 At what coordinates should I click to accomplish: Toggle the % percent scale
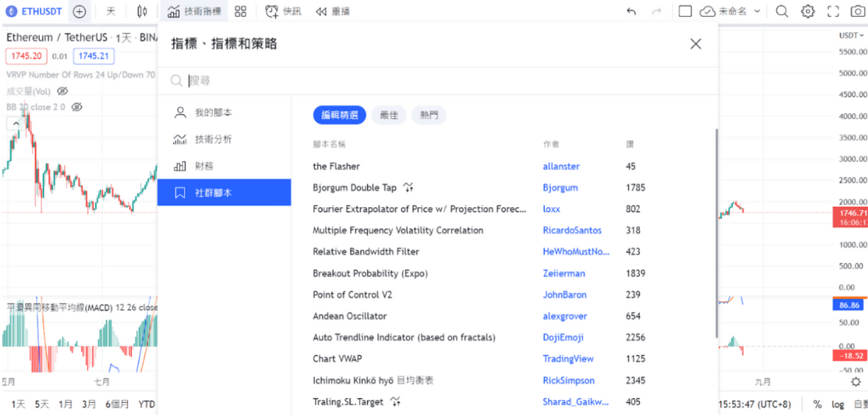[817, 404]
